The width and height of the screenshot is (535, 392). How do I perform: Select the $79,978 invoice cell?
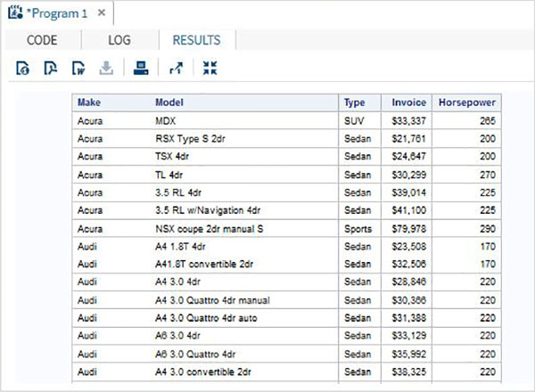(408, 226)
